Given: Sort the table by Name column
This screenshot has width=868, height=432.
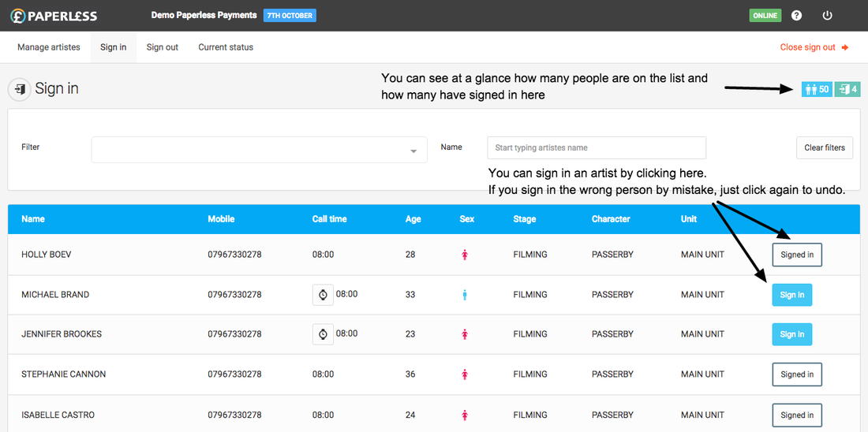Looking at the screenshot, I should click(x=33, y=219).
